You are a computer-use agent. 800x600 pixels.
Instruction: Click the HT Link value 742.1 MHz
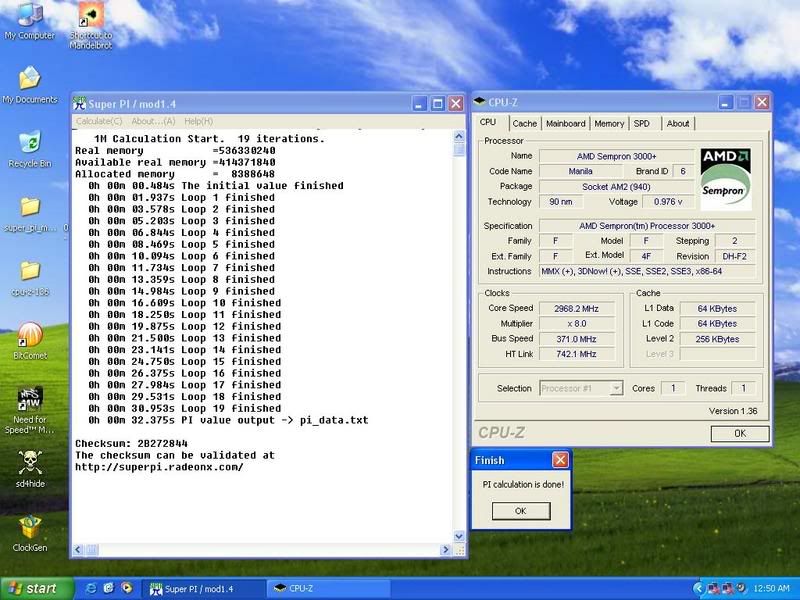(577, 354)
